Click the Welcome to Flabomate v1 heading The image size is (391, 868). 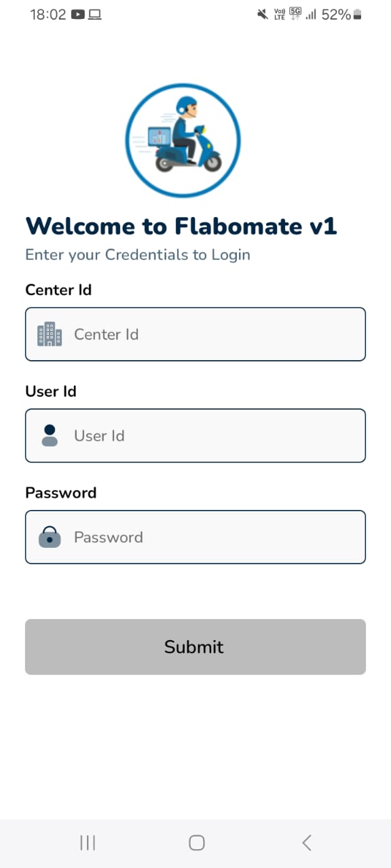coord(181,225)
